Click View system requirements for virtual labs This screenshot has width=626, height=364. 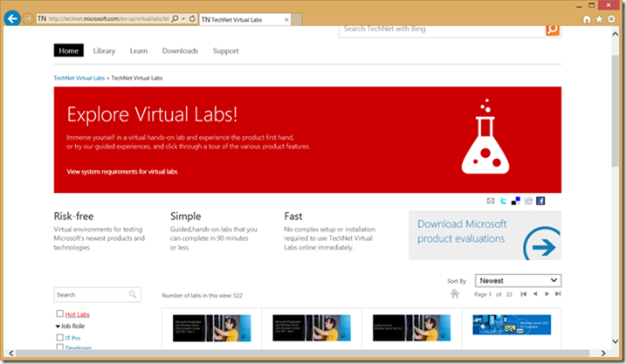coord(122,172)
